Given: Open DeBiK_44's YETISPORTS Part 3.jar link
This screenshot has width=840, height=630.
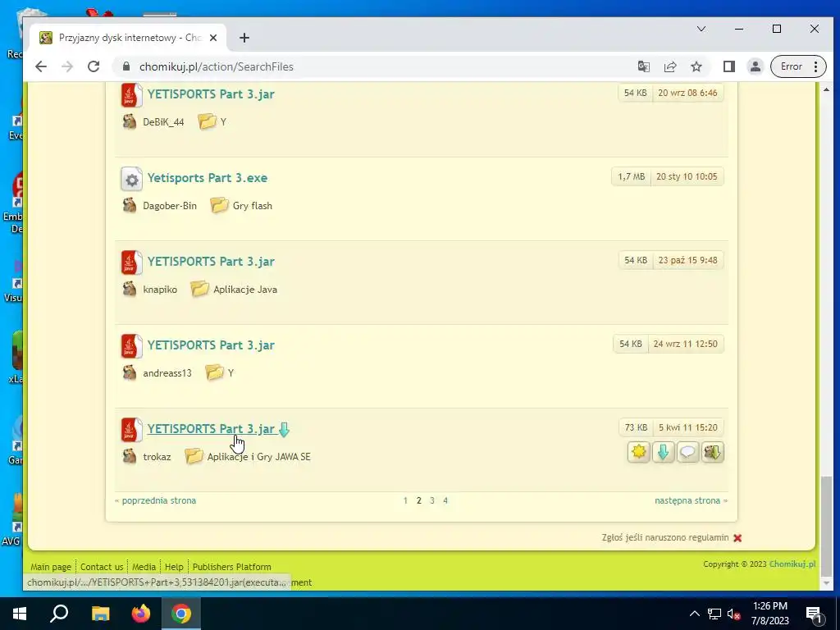Looking at the screenshot, I should coord(211,94).
